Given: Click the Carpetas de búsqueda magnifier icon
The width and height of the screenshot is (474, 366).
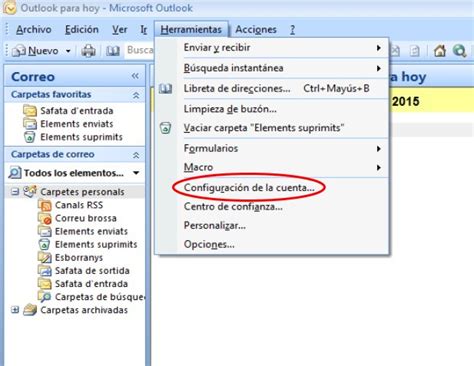Looking at the screenshot, I should coord(45,297).
